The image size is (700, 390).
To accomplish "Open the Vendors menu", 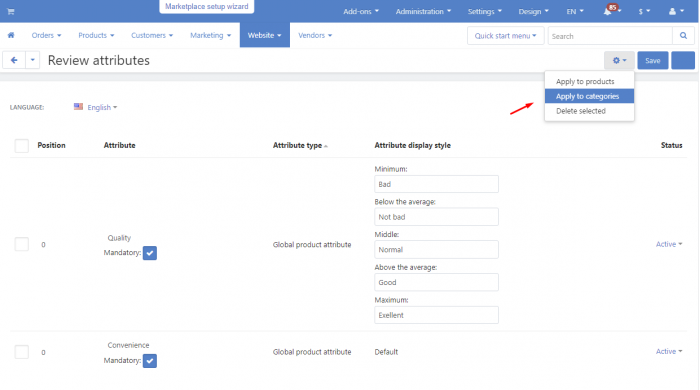I will point(315,35).
